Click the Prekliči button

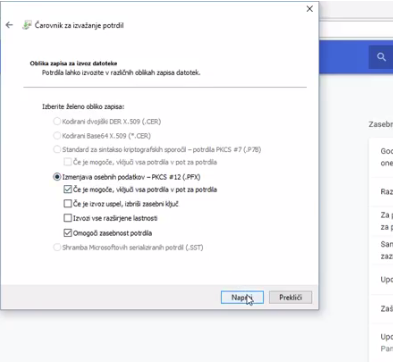tap(290, 297)
